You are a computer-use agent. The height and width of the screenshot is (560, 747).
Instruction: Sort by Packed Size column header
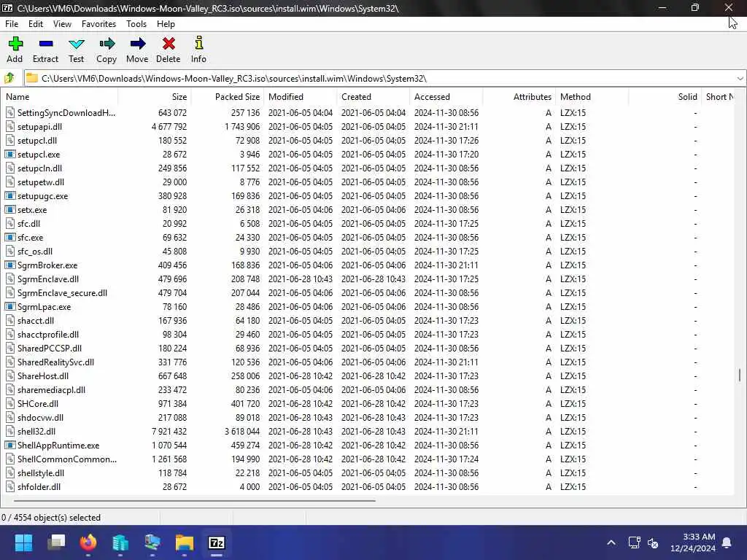(228, 97)
